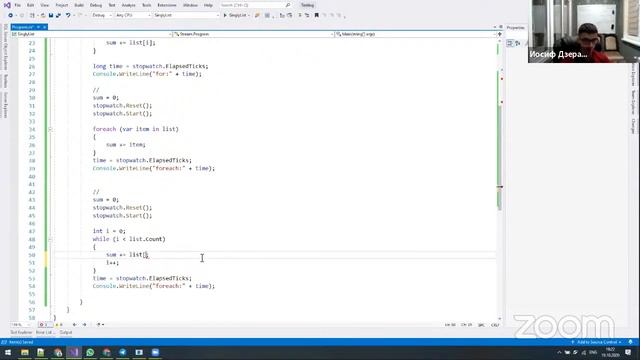Collapse the while block at line 48
Image resolution: width=640 pixels, height=360 pixels.
click(x=50, y=239)
